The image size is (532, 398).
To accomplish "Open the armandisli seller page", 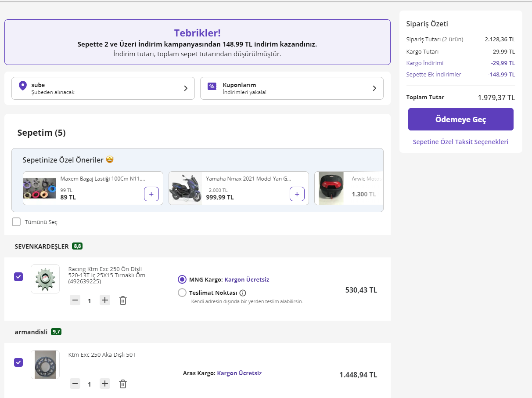I will point(31,332).
